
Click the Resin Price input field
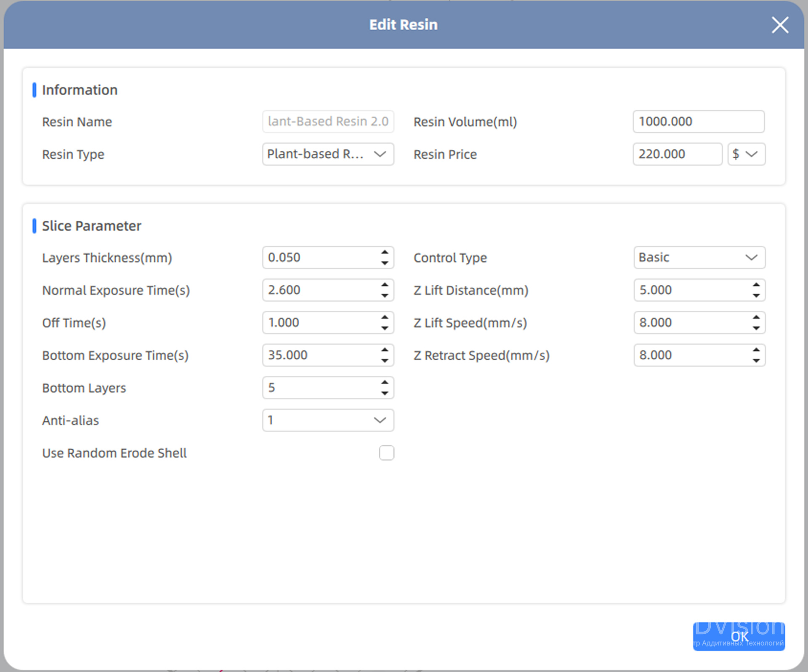[677, 154]
